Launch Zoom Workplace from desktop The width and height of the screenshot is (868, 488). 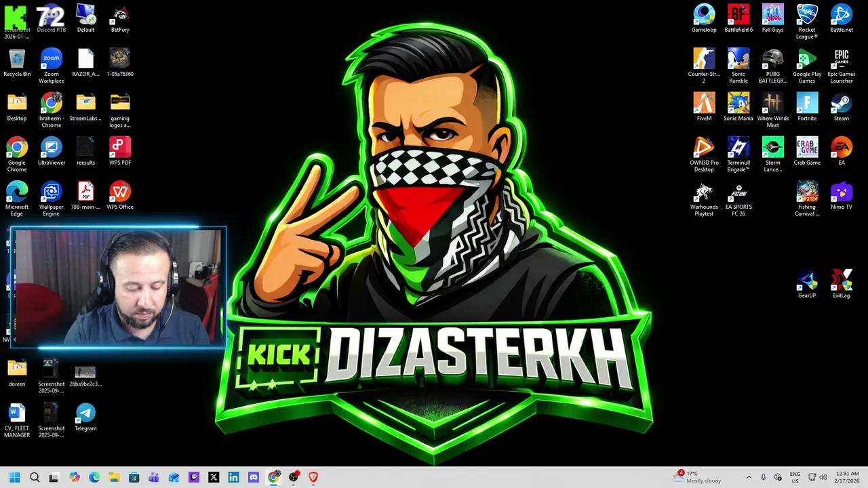(x=51, y=66)
